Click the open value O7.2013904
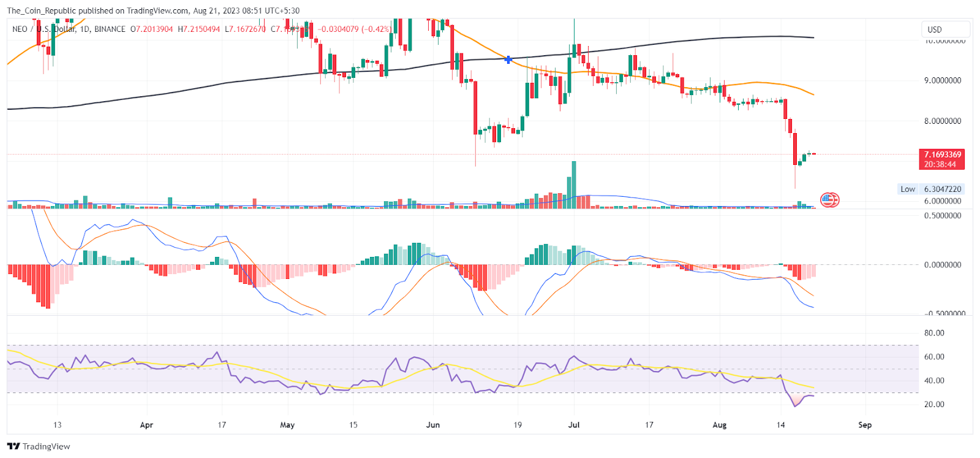Viewport: 980px width, 458px height. point(151,29)
